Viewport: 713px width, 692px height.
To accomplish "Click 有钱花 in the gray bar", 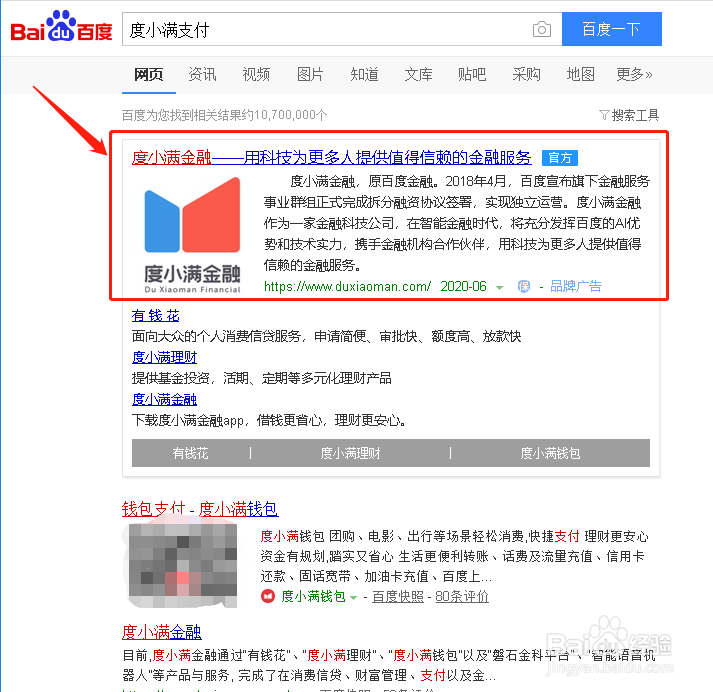I will pos(190,453).
